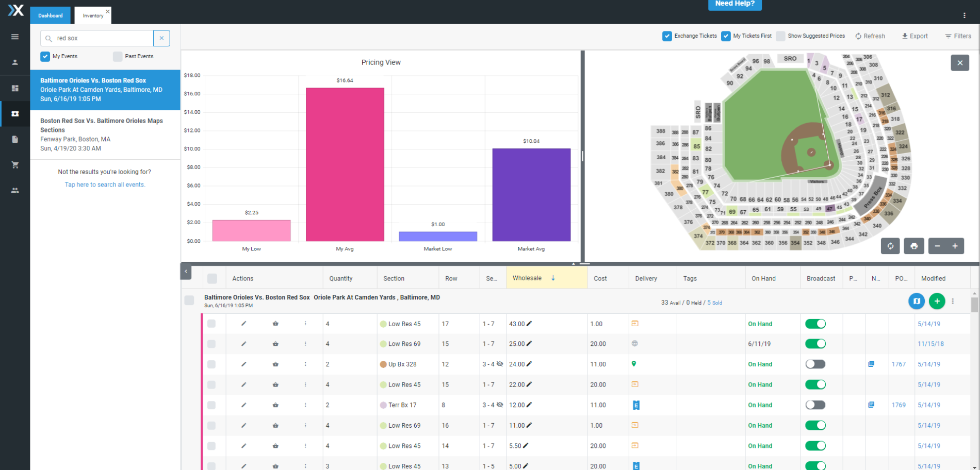Image resolution: width=980 pixels, height=470 pixels.
Task: Click the Export button
Action: click(914, 36)
